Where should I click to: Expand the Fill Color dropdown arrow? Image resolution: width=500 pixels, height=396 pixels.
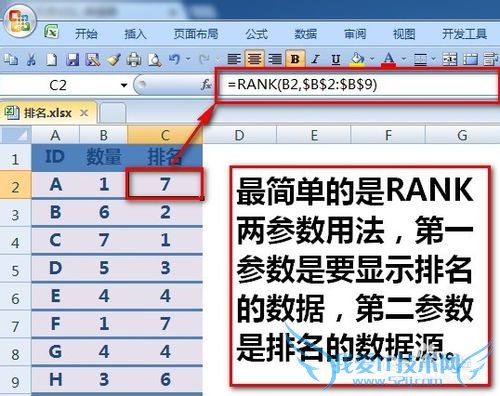[x=372, y=59]
